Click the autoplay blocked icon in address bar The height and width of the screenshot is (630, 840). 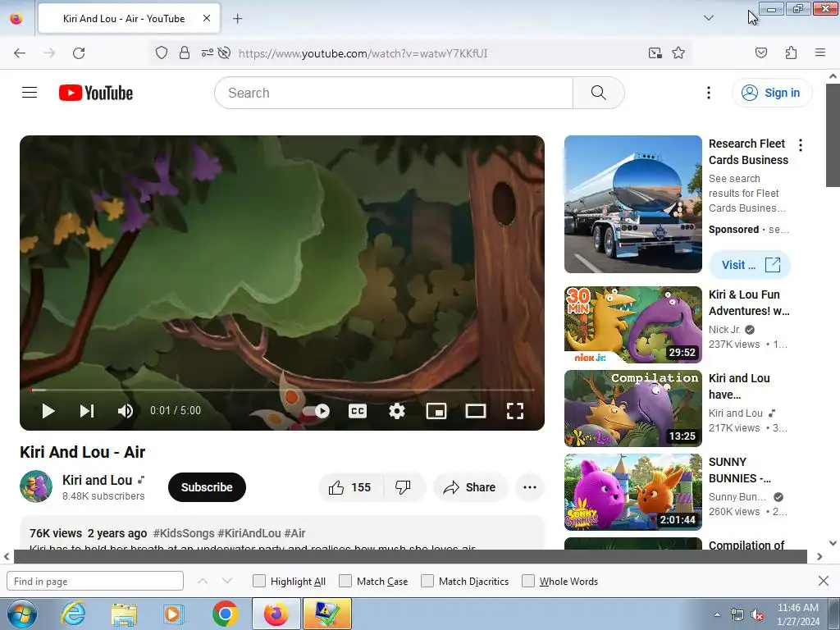(x=225, y=52)
